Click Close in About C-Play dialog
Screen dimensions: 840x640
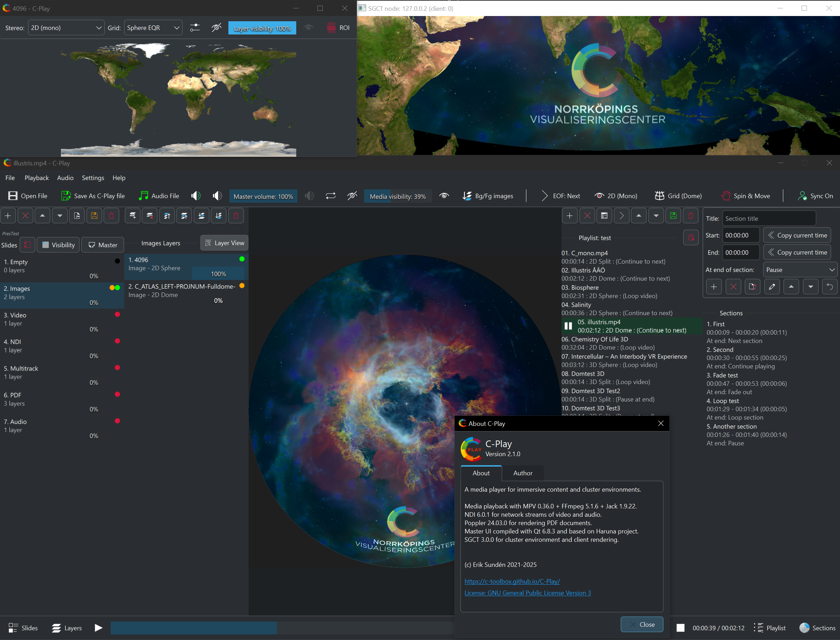coord(642,624)
